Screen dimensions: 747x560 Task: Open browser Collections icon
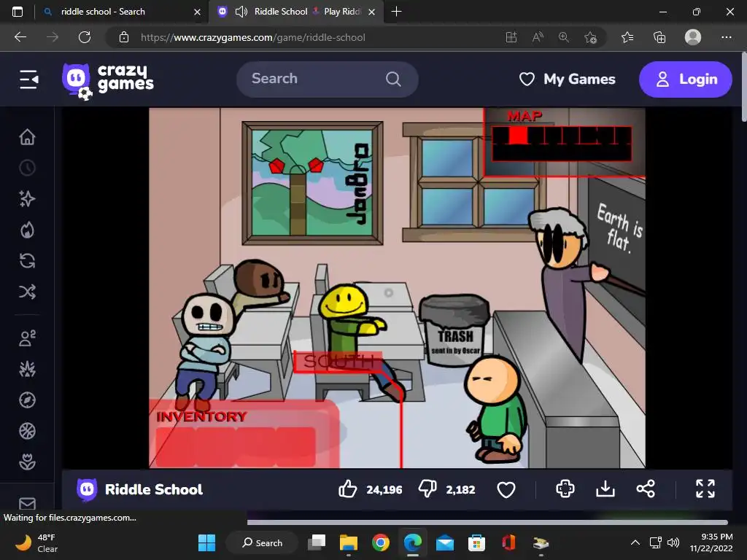pyautogui.click(x=659, y=37)
